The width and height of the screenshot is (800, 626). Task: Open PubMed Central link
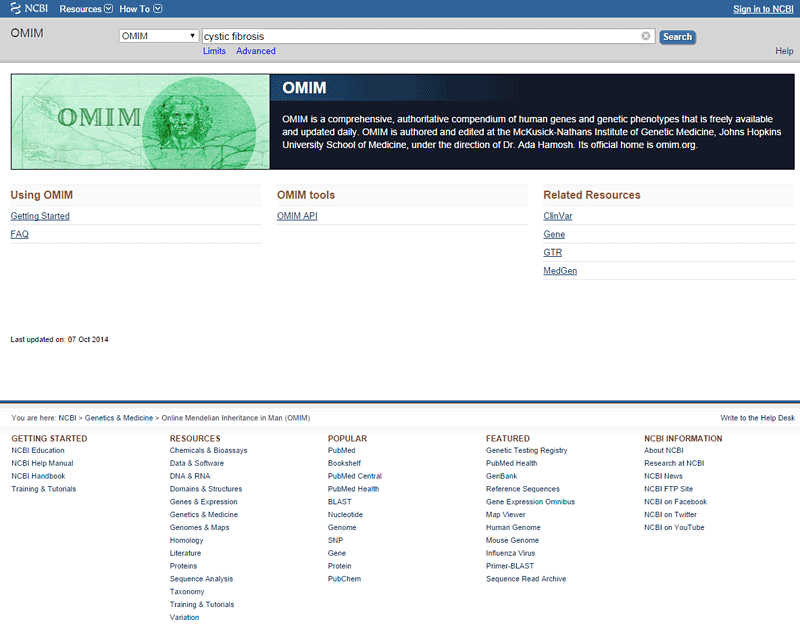click(x=355, y=476)
